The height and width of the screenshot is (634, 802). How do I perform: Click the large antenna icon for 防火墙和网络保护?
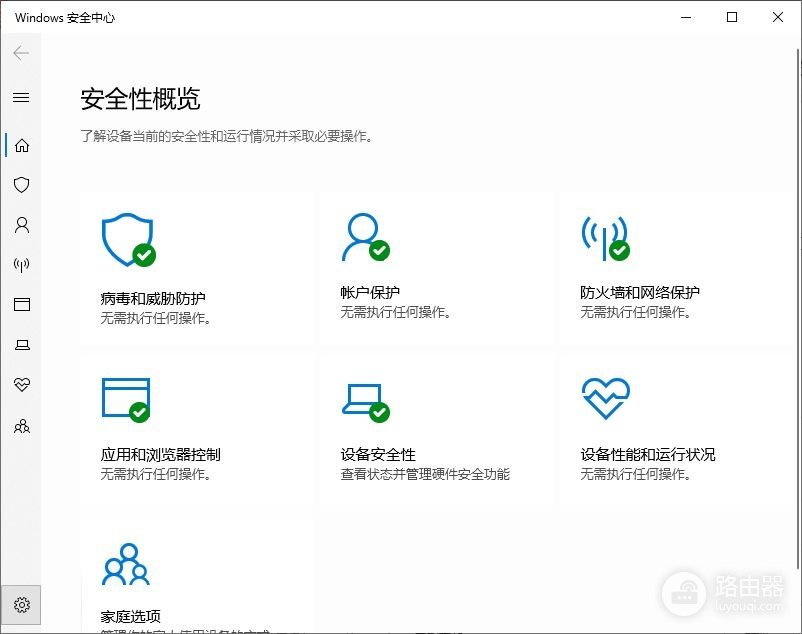(605, 238)
